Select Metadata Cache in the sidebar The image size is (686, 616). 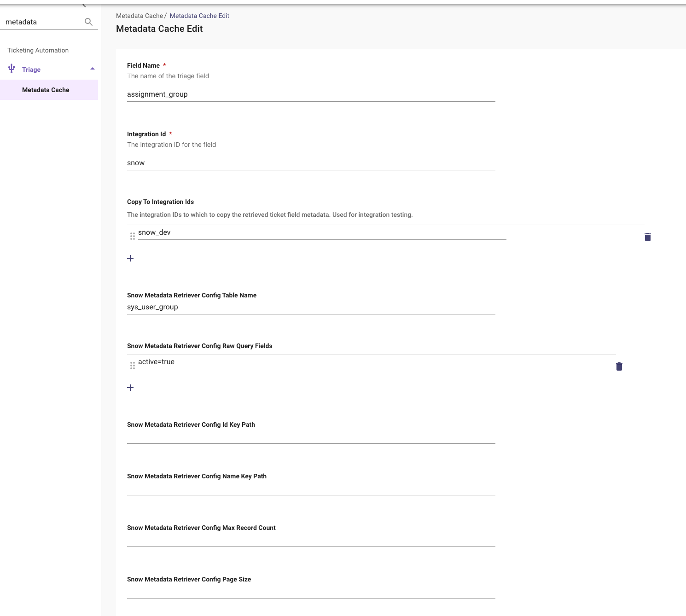pos(46,90)
